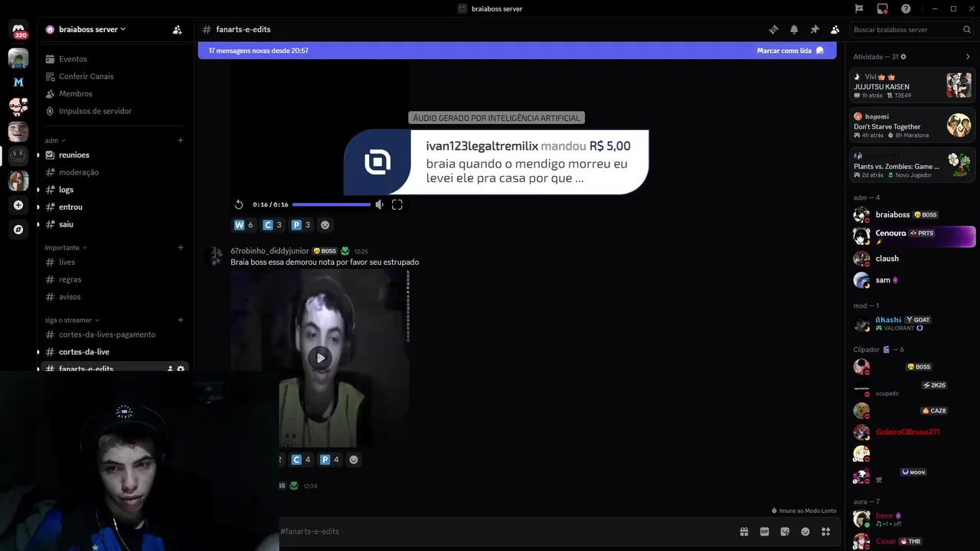Mute the video with speaker icon
Image resolution: width=980 pixels, height=551 pixels.
click(x=379, y=204)
